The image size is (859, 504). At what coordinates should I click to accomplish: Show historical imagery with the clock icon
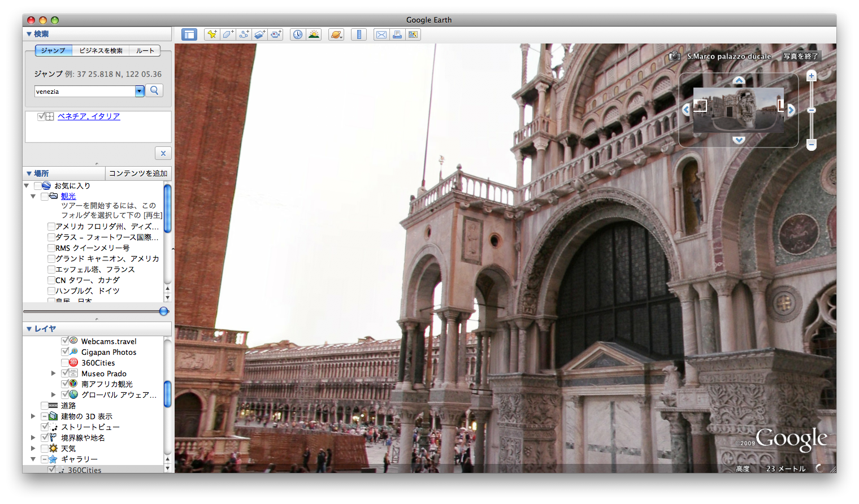tap(298, 34)
